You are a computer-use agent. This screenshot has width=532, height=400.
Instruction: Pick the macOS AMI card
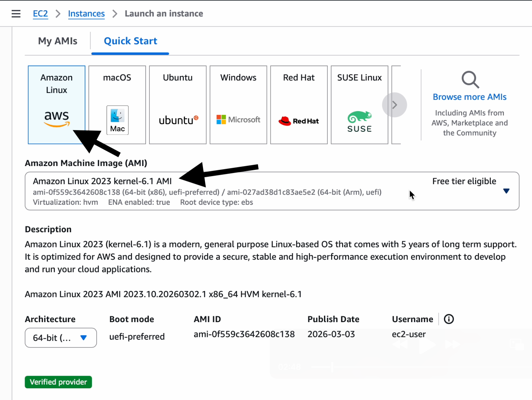click(x=117, y=105)
